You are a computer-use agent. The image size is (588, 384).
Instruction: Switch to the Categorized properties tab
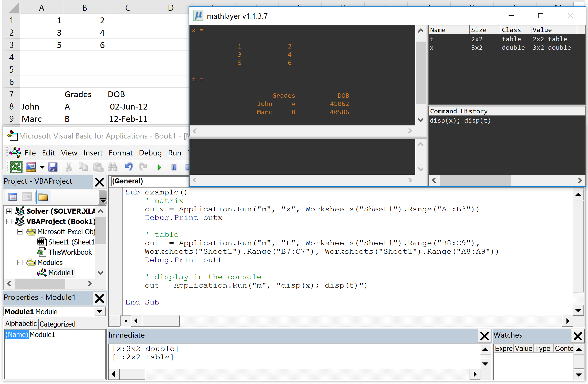click(57, 324)
